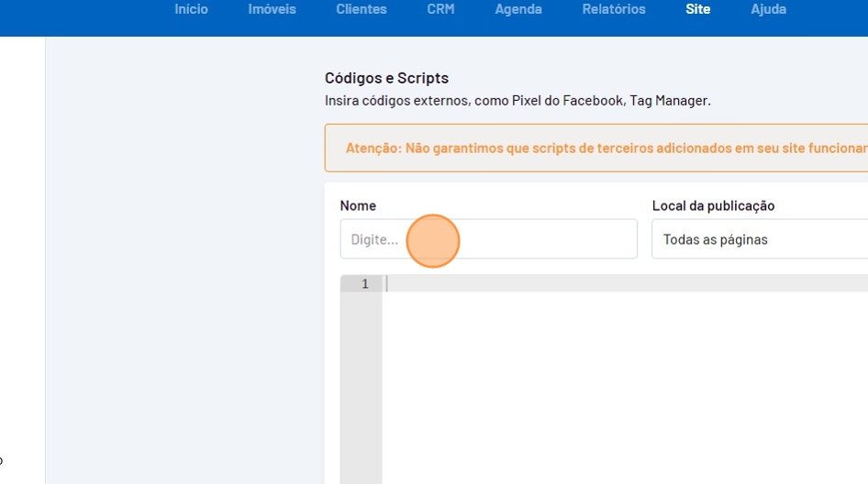The height and width of the screenshot is (484, 868).
Task: Click the grey editor gutter below line 1
Action: click(x=361, y=385)
